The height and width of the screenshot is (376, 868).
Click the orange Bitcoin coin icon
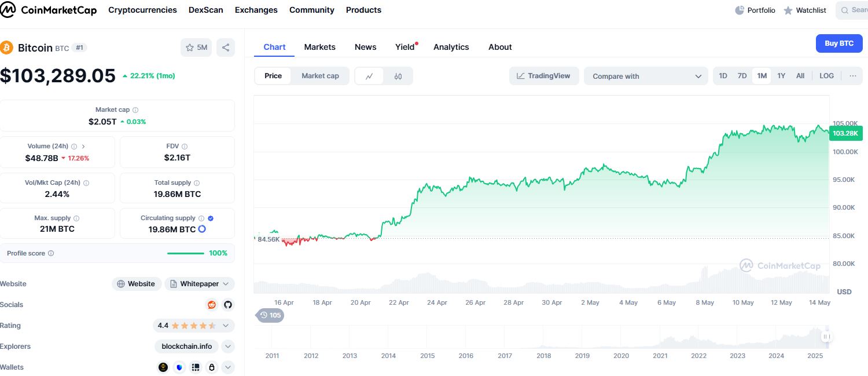7,48
